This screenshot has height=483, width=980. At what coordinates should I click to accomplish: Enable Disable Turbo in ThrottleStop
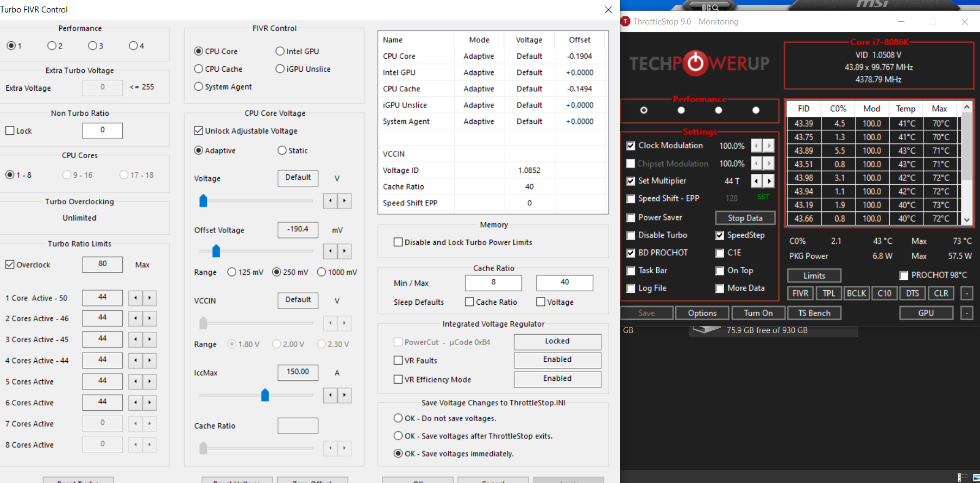631,235
